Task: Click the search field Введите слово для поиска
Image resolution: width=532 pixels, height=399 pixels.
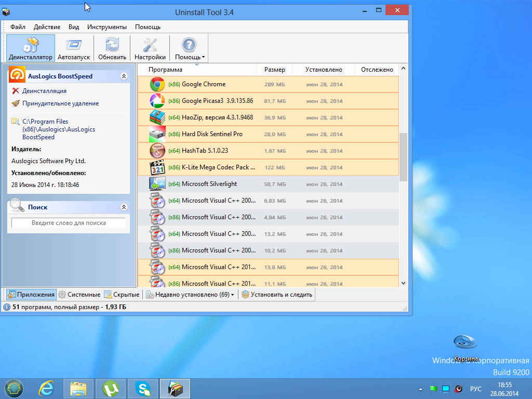Action: 69,223
